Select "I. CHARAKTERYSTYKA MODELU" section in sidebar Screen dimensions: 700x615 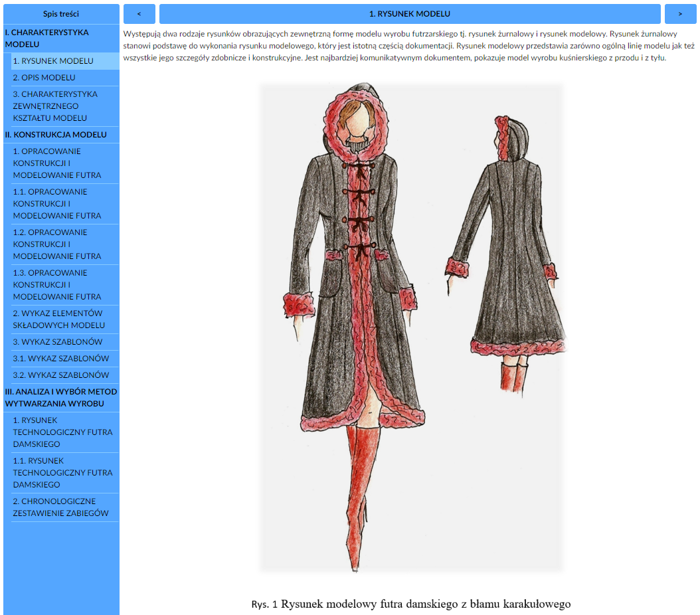click(61, 38)
